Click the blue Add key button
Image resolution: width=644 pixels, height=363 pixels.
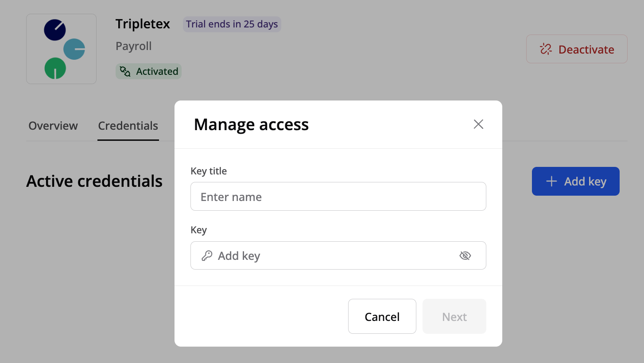point(575,181)
